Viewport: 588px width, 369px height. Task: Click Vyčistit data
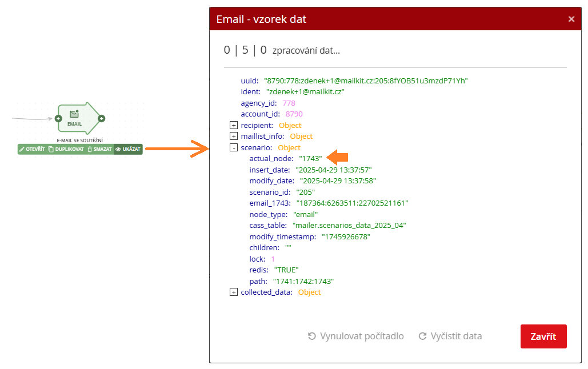(x=450, y=336)
